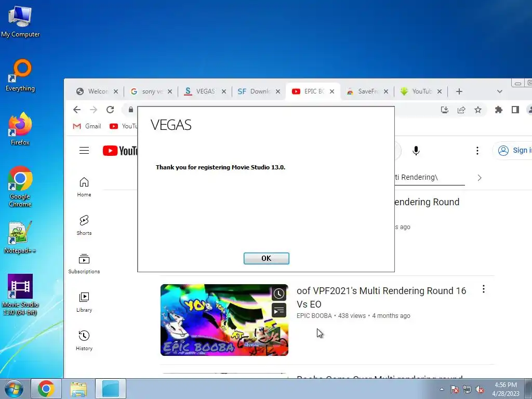
Task: Confirm the VEGAS registration dialog with OK
Action: click(x=267, y=258)
